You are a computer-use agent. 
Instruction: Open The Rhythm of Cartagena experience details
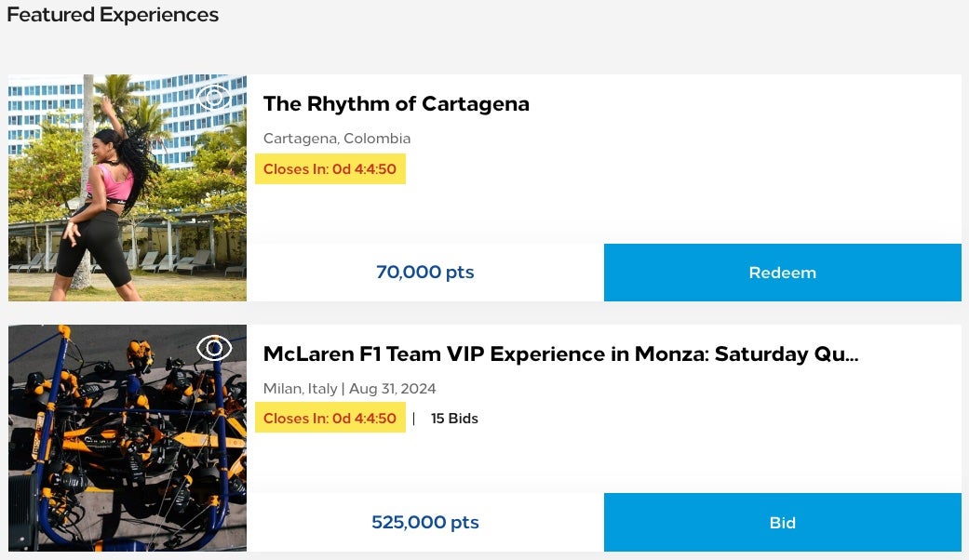pyautogui.click(x=397, y=103)
